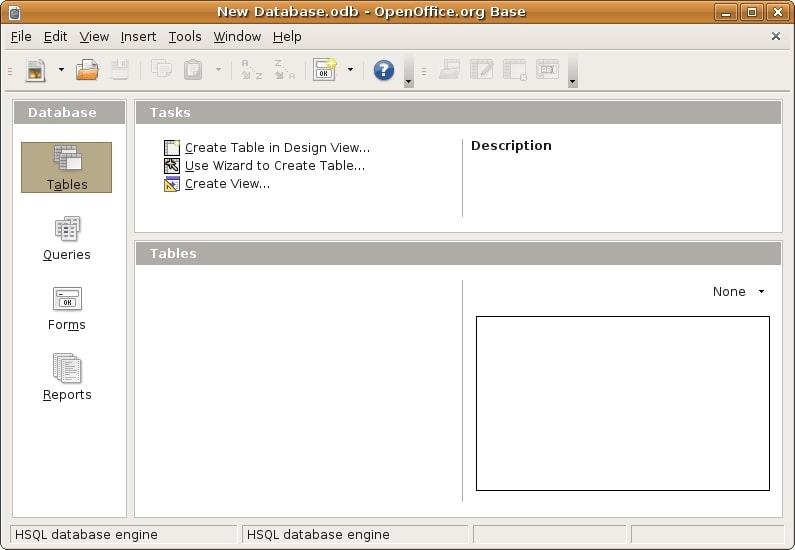The width and height of the screenshot is (795, 550).
Task: Open the Window menu
Action: pyautogui.click(x=237, y=36)
